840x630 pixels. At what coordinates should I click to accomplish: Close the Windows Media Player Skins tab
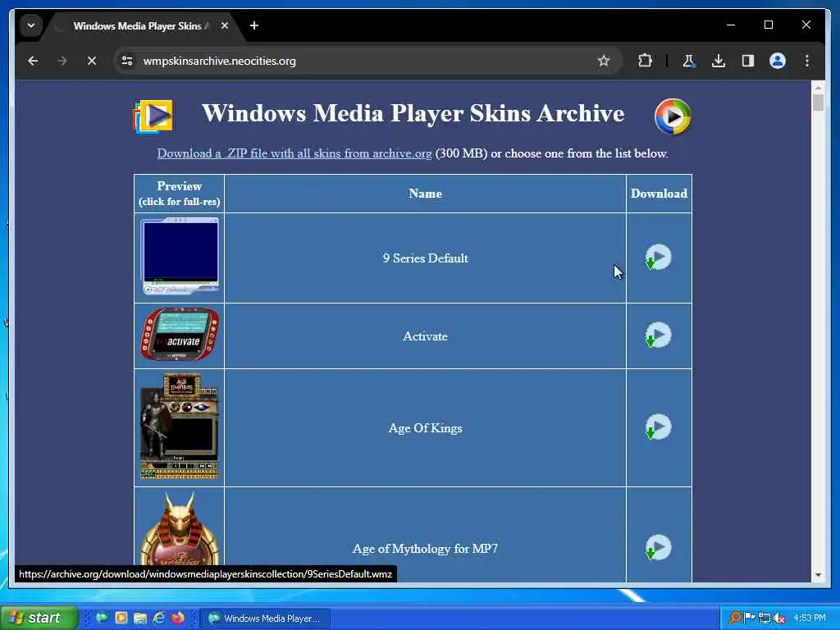(x=225, y=25)
